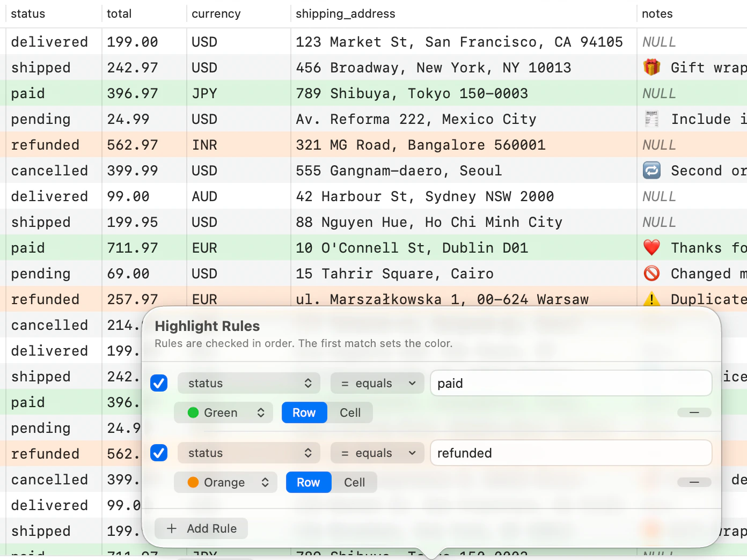Disable the 'paid' highlight rule checkbox
Screen dimensions: 747x560
pyautogui.click(x=159, y=383)
